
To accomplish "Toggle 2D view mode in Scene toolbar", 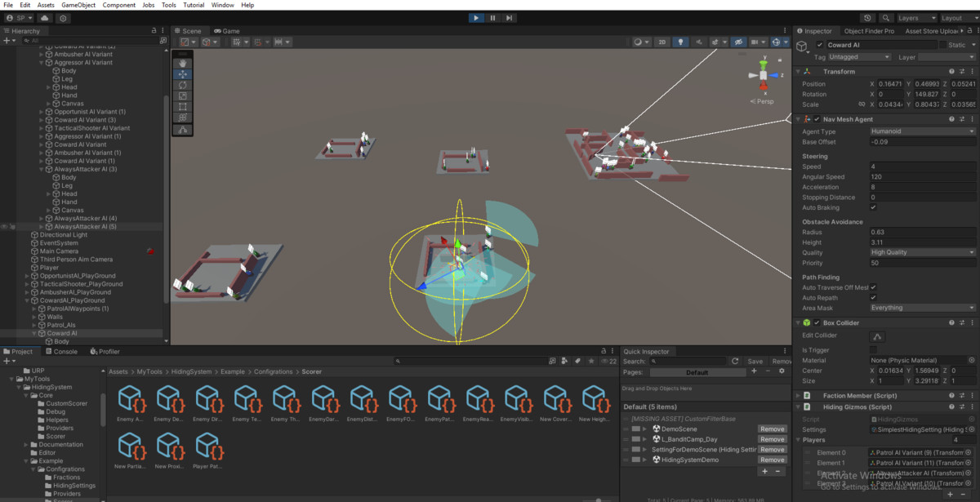I will (661, 42).
